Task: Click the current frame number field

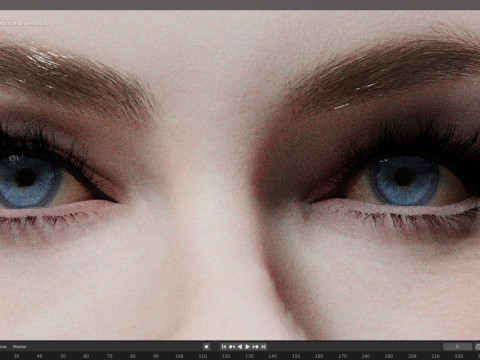Action: click(x=457, y=347)
